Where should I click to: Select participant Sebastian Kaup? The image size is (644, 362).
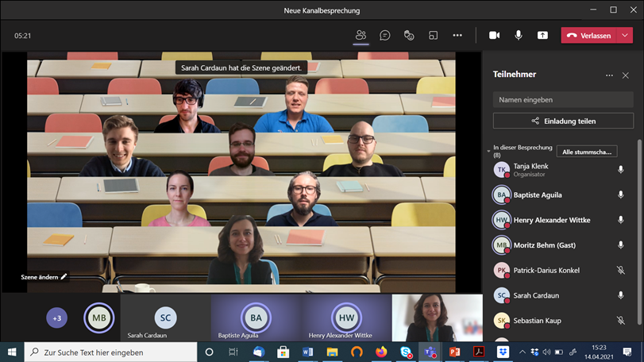click(563, 320)
